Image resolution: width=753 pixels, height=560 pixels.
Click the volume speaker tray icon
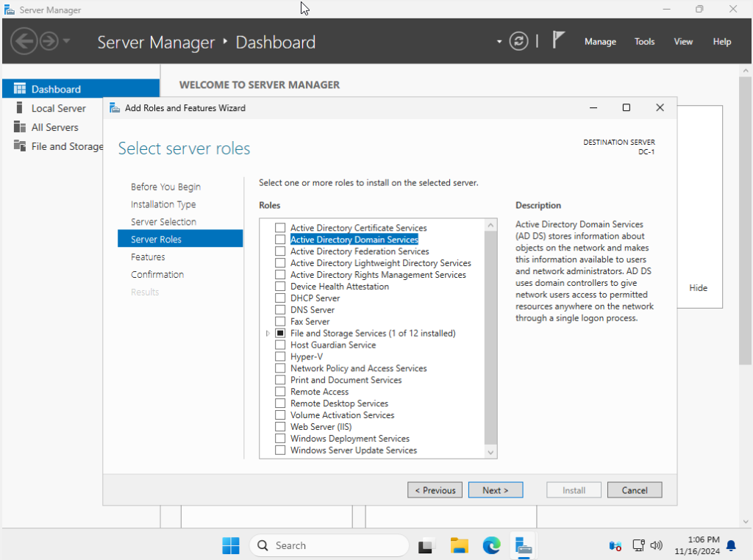tap(656, 545)
